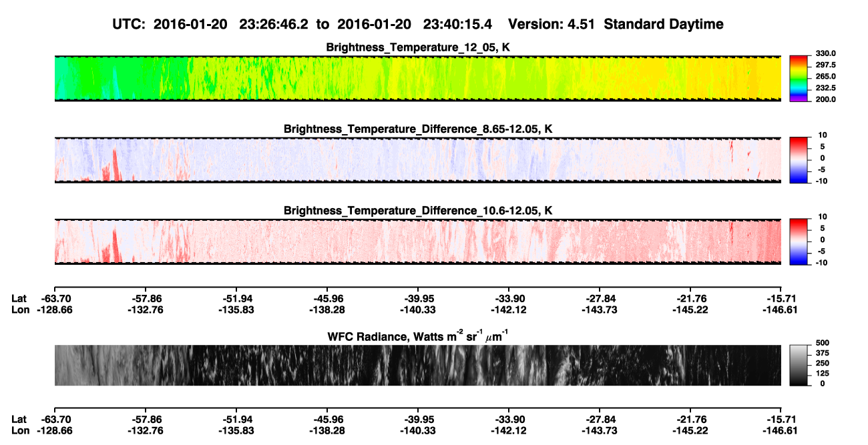Click latitude -27.84 under the 10.6-12.05 panel
The image size is (868, 445).
(x=600, y=298)
